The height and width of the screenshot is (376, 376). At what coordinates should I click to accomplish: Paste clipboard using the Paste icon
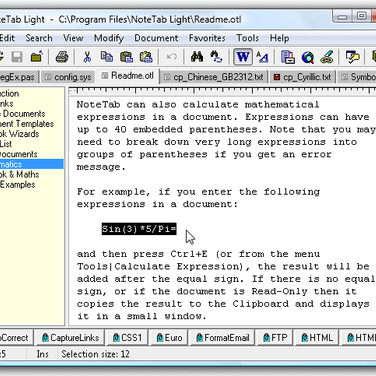(126, 57)
